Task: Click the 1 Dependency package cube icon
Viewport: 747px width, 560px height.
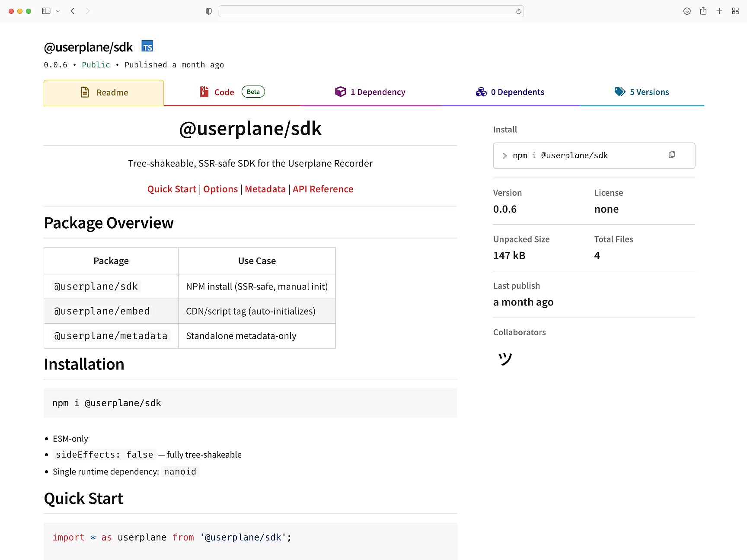Action: point(341,92)
